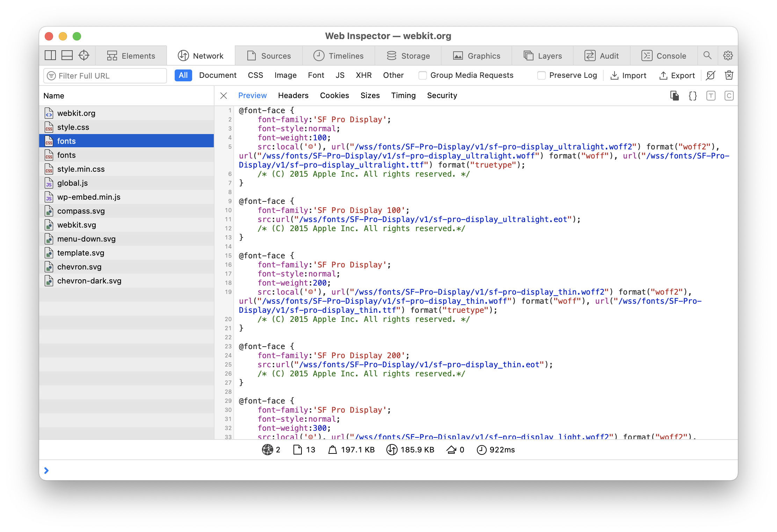Screen dimensions: 777x532
Task: Dock inspector to side of window
Action: pos(50,56)
